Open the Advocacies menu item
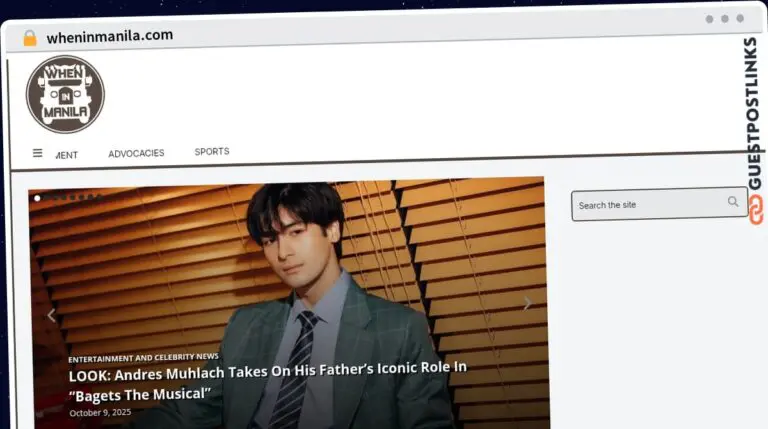768x429 pixels. (x=136, y=153)
